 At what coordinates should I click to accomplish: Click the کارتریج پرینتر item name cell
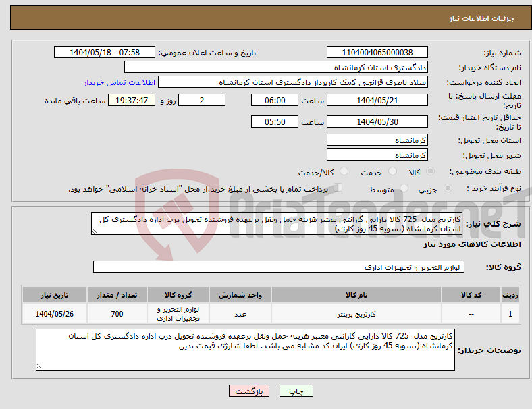pyautogui.click(x=356, y=314)
